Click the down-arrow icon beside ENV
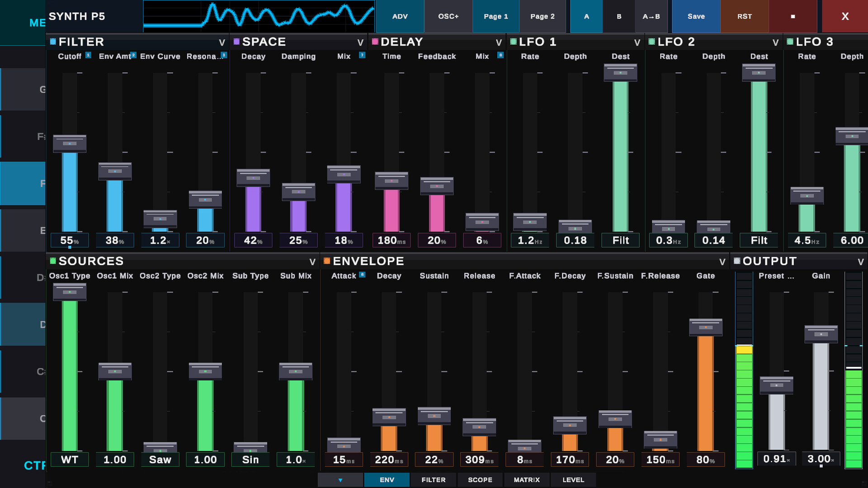 pos(340,480)
